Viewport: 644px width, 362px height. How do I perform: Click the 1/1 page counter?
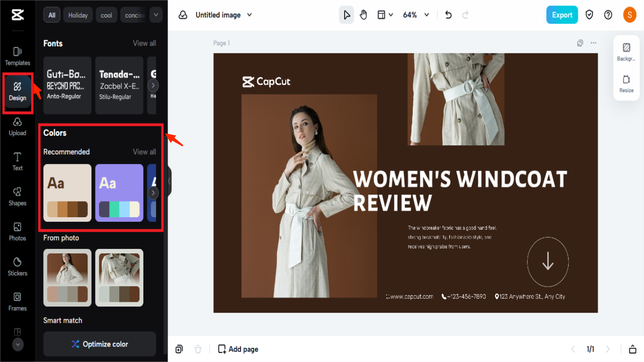[x=590, y=349]
